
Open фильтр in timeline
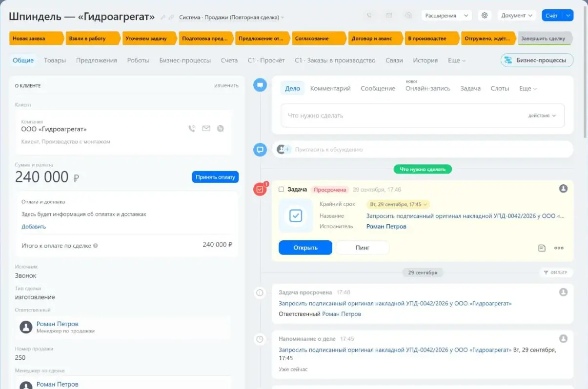click(556, 272)
